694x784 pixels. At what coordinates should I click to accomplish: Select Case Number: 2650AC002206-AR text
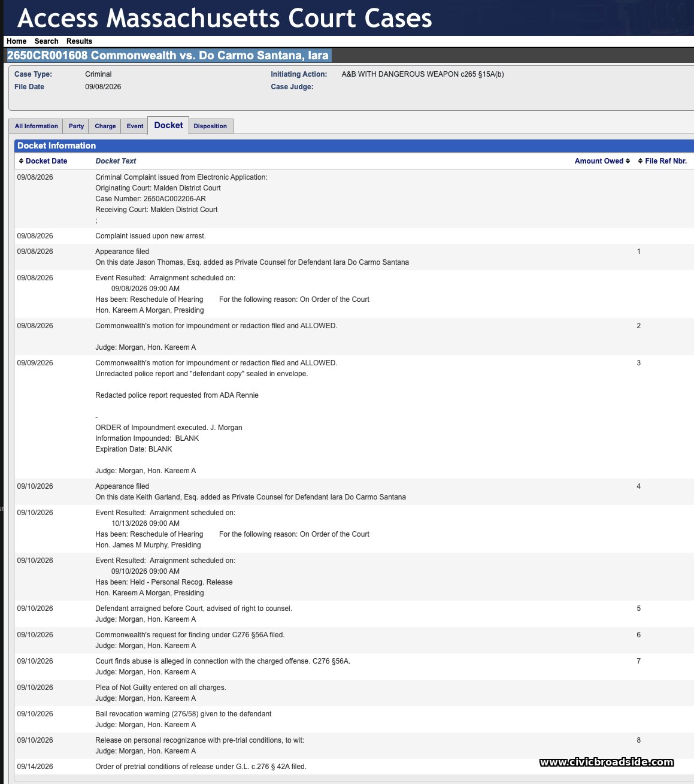click(x=150, y=199)
